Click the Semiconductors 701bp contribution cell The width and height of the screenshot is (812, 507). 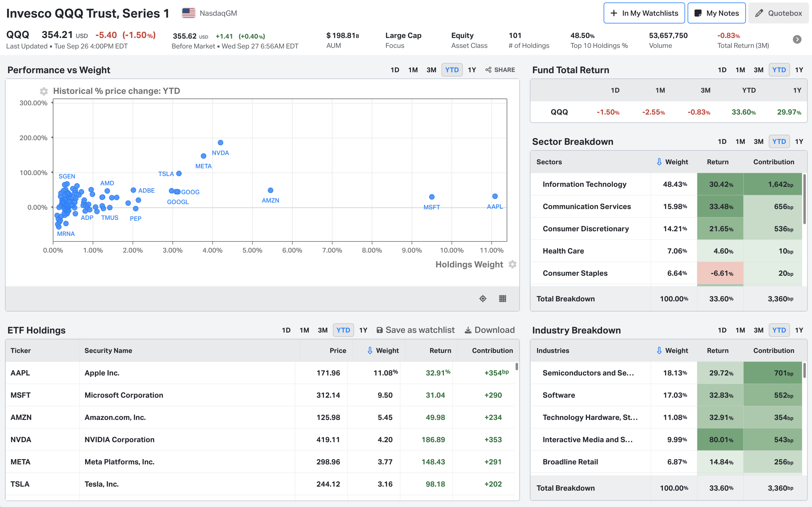[x=772, y=373]
